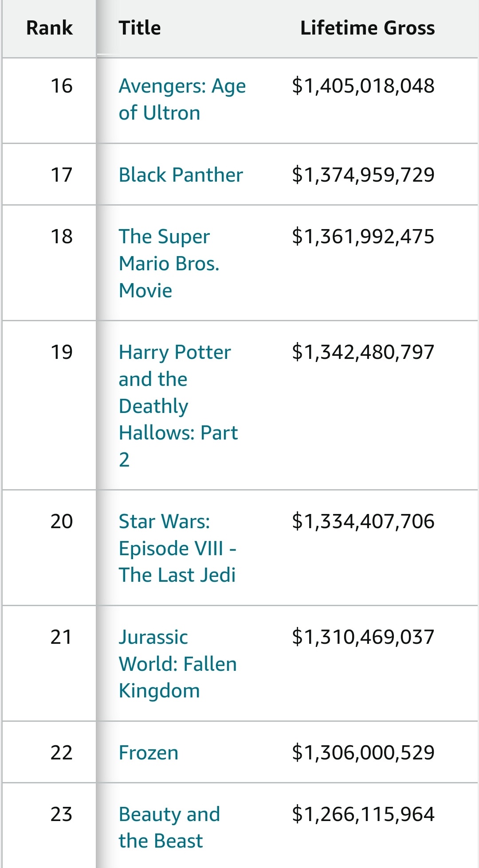Click the gross $1,310,469,037 cell
This screenshot has width=479, height=868.
(363, 637)
